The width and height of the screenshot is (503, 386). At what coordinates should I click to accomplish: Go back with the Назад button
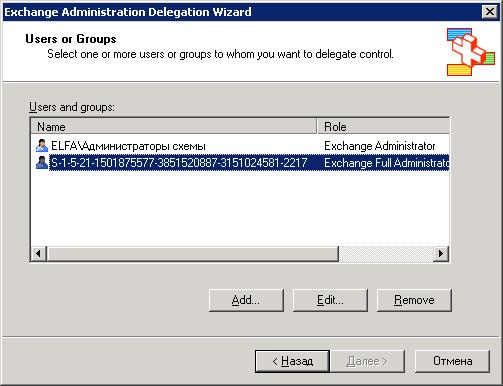coord(292,361)
